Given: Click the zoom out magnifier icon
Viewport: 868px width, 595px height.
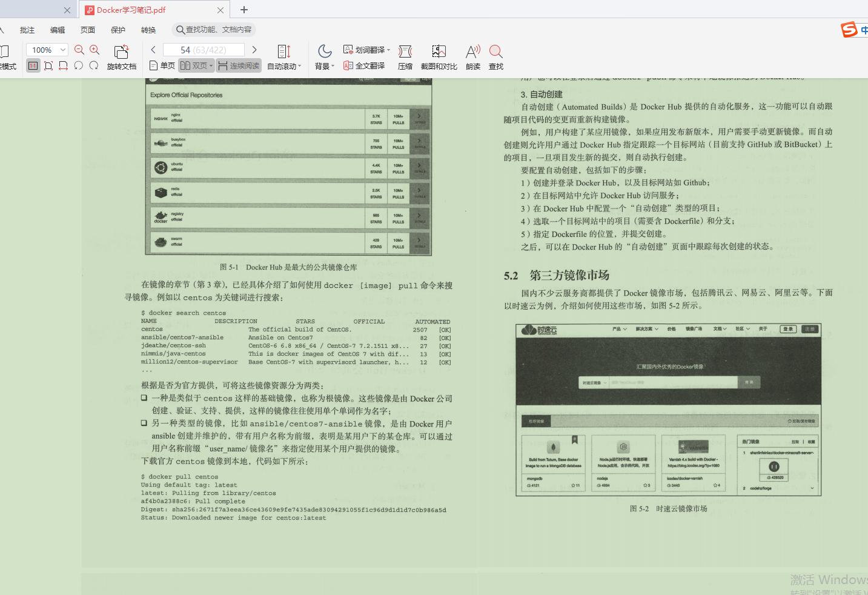Looking at the screenshot, I should [79, 50].
